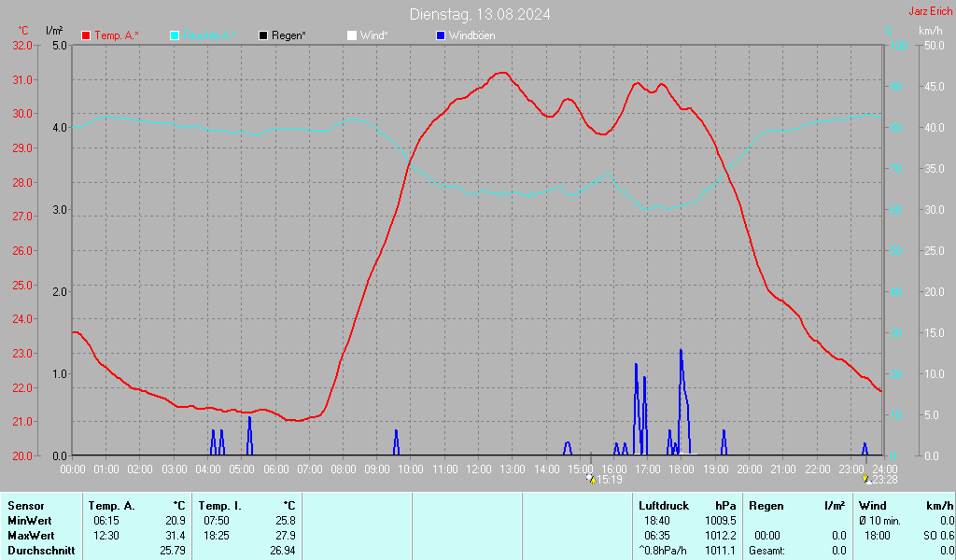Click the average outdoor temperature 25.79
This screenshot has width=956, height=560.
173,551
